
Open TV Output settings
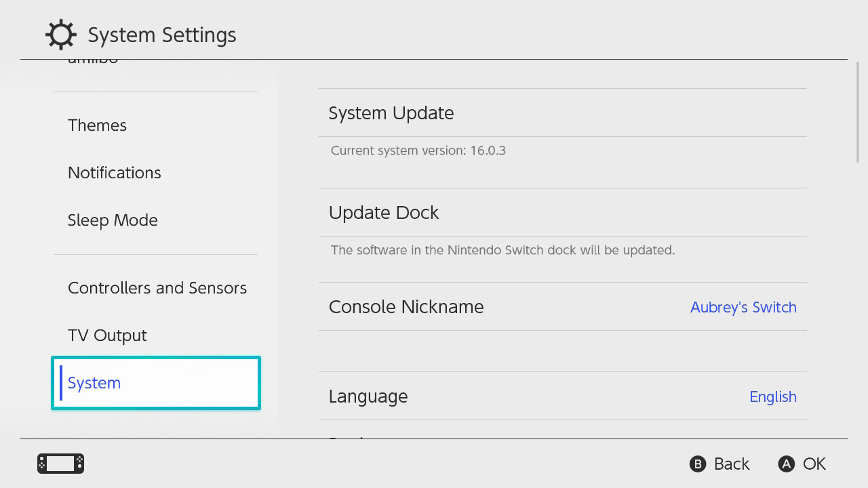pyautogui.click(x=107, y=335)
